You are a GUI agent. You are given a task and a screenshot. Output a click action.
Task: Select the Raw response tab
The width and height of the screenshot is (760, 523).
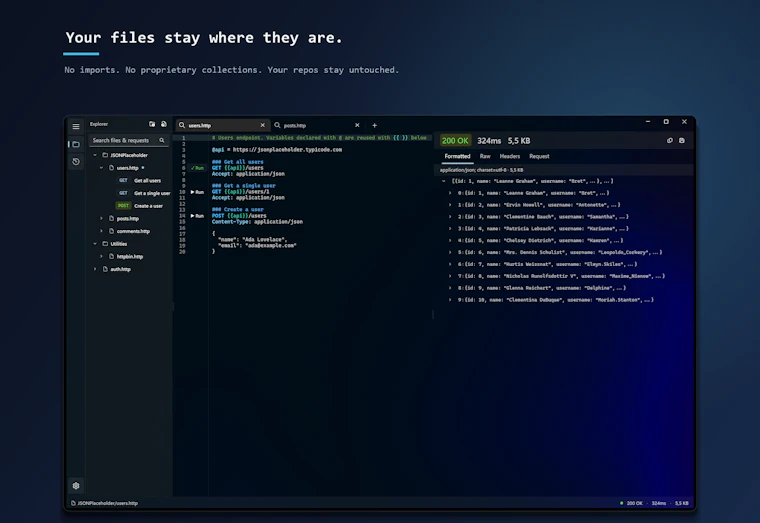485,157
